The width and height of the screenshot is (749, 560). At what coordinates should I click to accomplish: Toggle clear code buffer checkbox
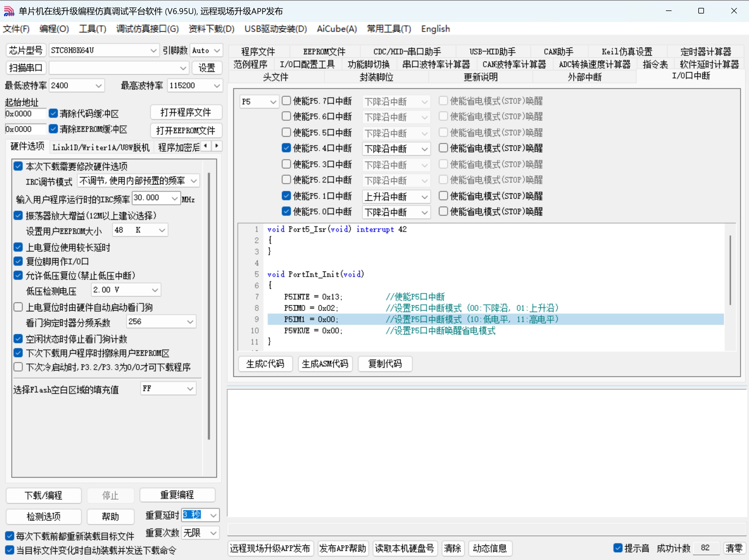(x=53, y=114)
